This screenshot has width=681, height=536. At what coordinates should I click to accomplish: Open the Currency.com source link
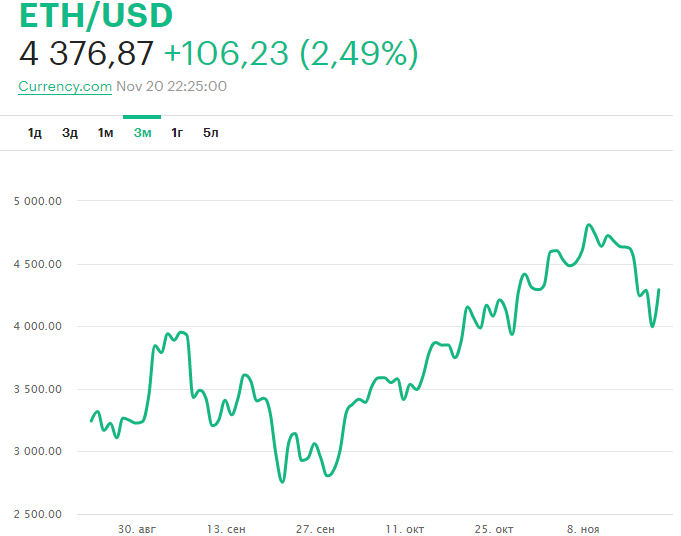pos(65,86)
